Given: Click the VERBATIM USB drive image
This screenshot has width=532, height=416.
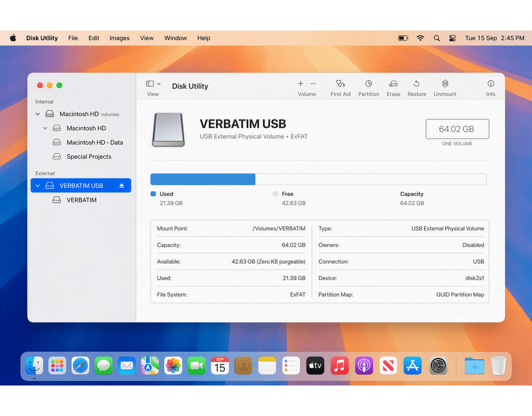Looking at the screenshot, I should (168, 129).
